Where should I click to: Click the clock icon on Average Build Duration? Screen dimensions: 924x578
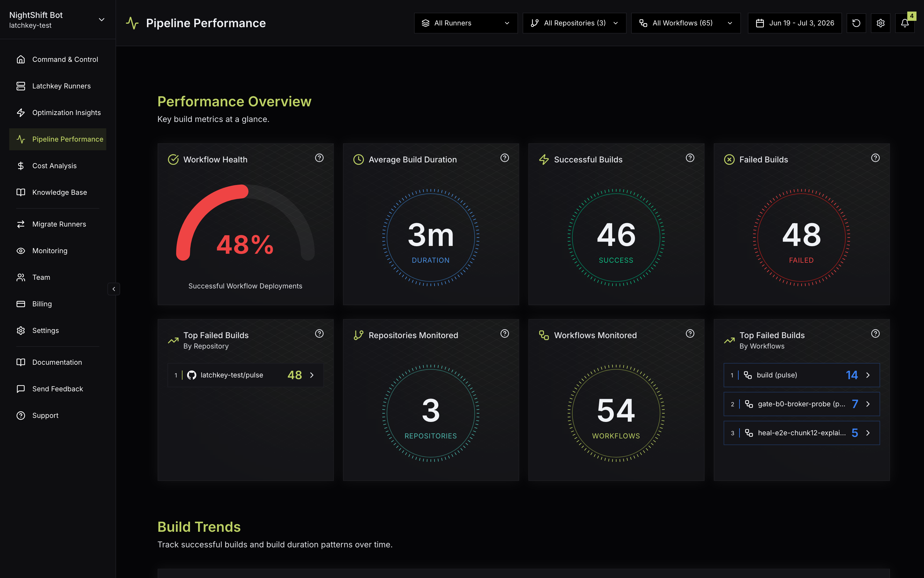(x=358, y=160)
